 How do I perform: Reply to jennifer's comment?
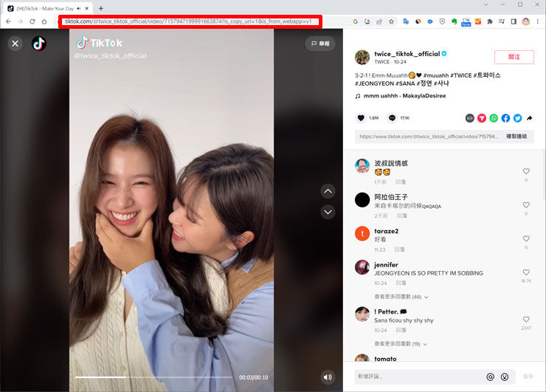(401, 283)
